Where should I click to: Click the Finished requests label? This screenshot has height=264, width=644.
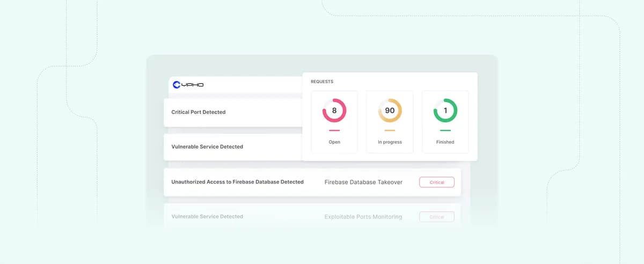445,142
